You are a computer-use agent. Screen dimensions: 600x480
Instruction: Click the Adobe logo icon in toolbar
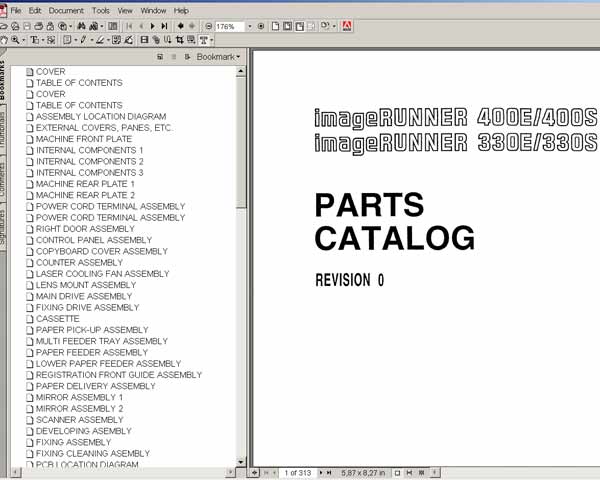(347, 26)
